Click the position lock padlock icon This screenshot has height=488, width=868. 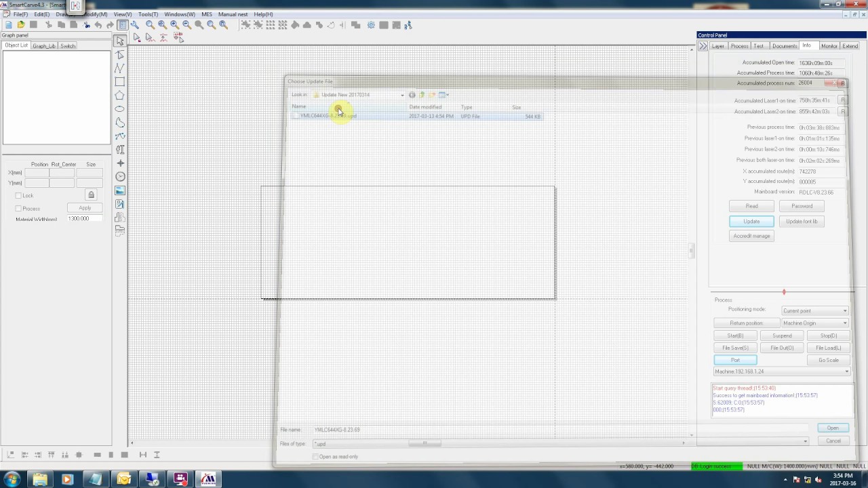pyautogui.click(x=92, y=195)
